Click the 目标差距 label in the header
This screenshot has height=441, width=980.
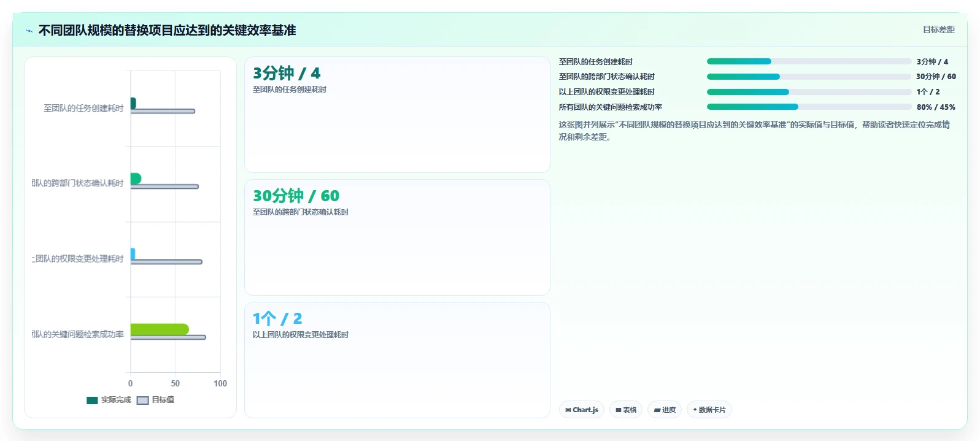(939, 29)
